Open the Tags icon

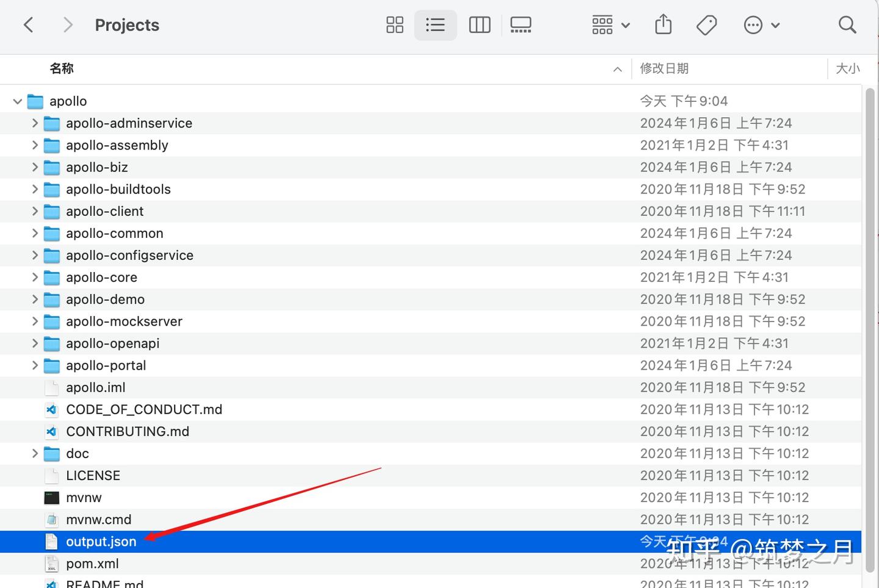[x=706, y=25]
